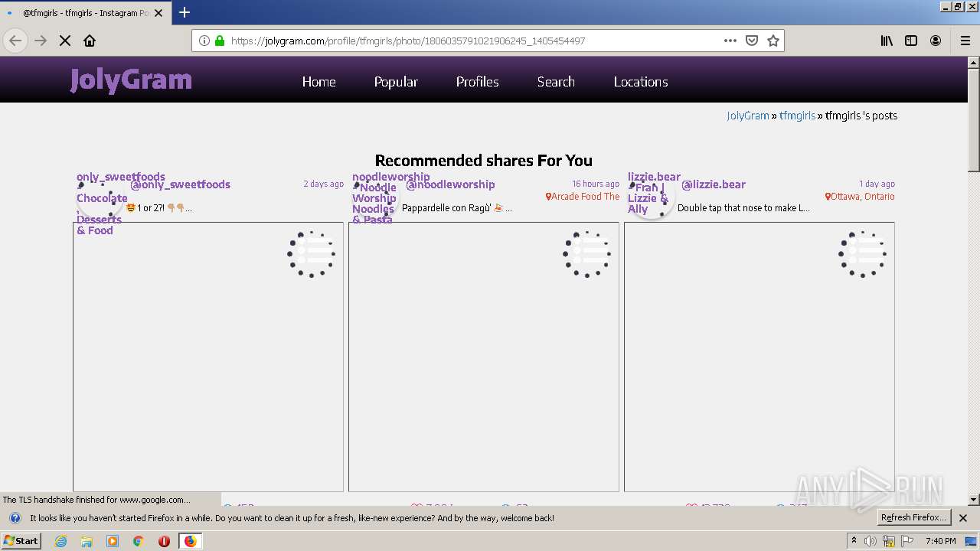This screenshot has width=980, height=551.
Task: Click the 'Double tap that nose' caption
Action: [743, 208]
